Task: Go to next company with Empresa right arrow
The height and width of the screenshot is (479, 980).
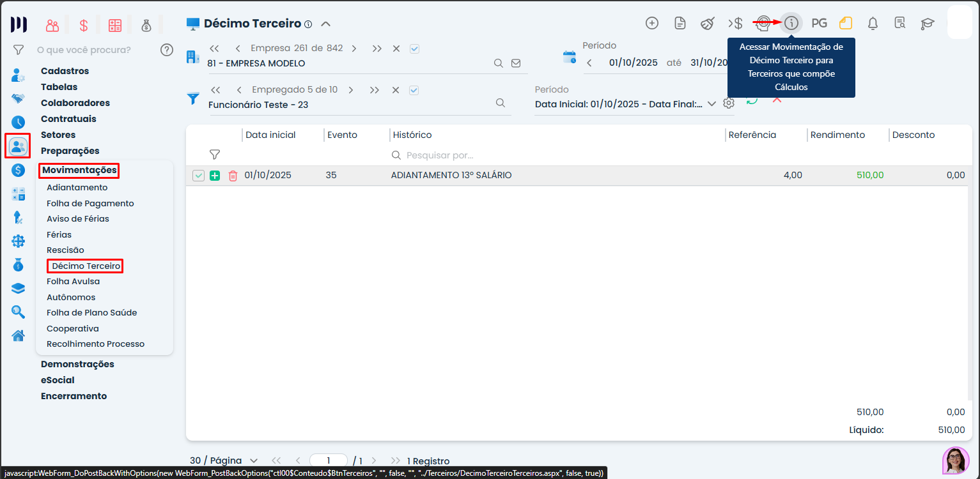Action: tap(354, 49)
